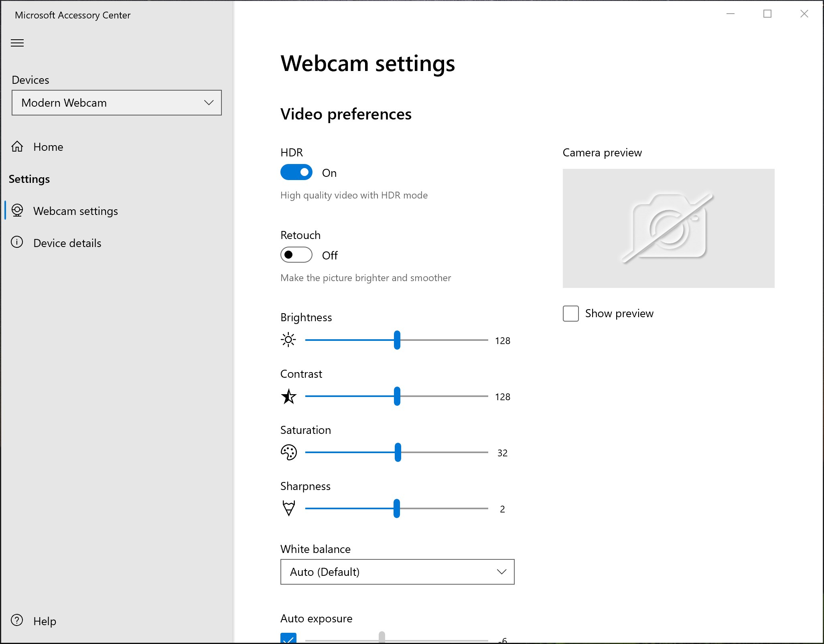Click the info icon beside Device details
Viewport: 824px width, 644px height.
tap(18, 242)
